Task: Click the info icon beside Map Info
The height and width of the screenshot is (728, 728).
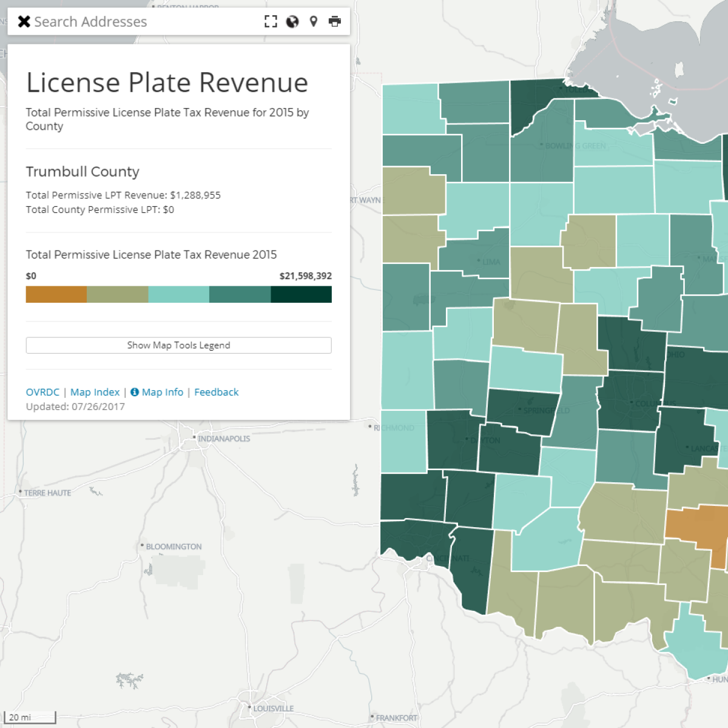Action: pyautogui.click(x=134, y=392)
